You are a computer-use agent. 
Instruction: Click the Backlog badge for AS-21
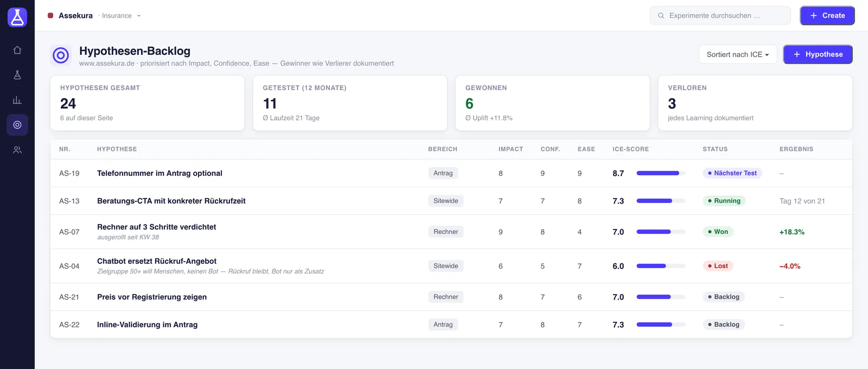[x=724, y=297]
